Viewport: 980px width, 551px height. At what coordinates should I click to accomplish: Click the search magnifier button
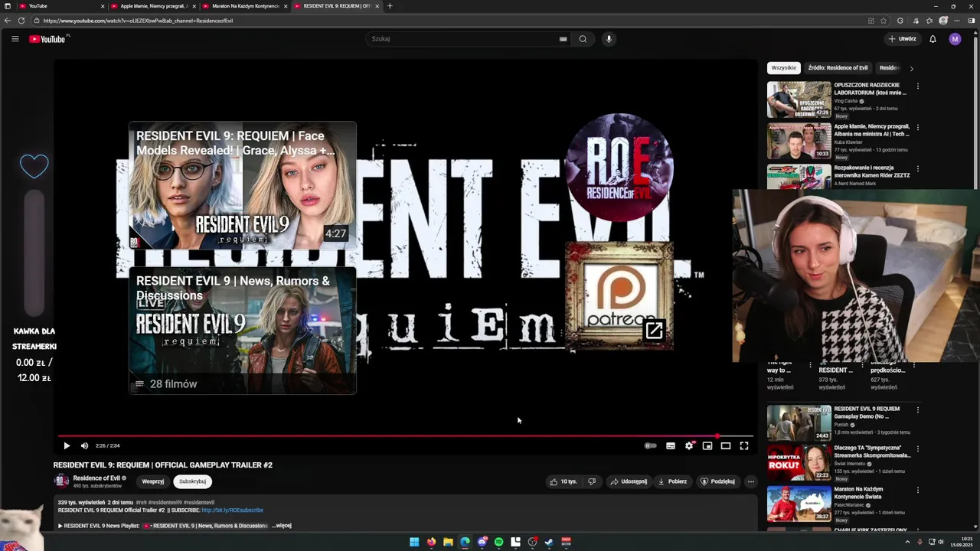click(583, 39)
